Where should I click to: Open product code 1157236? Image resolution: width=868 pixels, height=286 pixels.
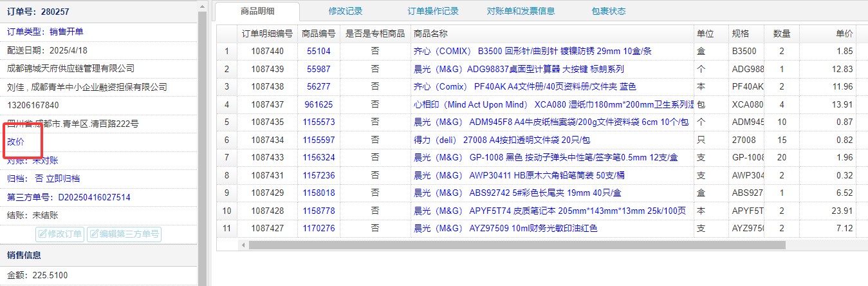[x=319, y=175]
